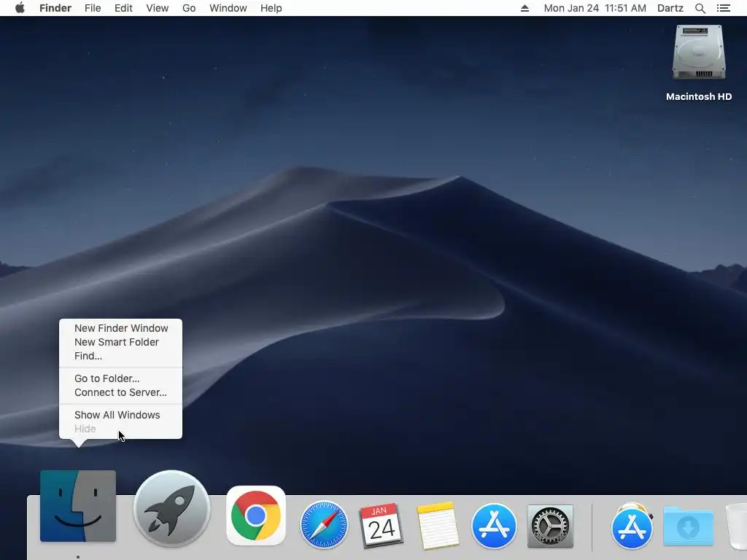Open Notification Center list icon
This screenshot has width=747, height=560.
(x=723, y=8)
